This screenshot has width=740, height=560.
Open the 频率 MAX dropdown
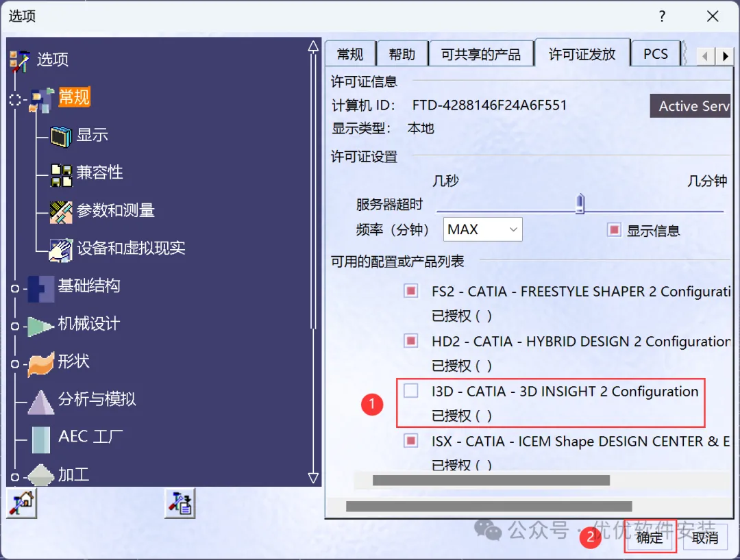[x=483, y=229]
